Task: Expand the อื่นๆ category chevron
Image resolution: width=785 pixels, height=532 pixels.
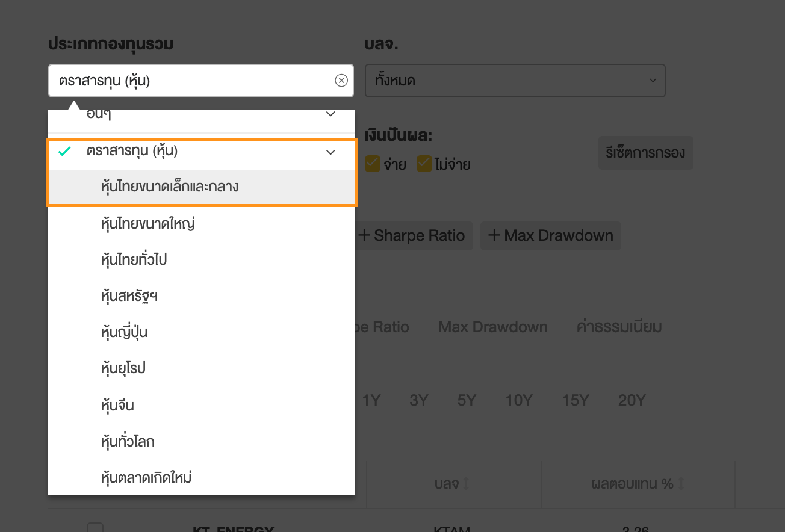Action: [x=330, y=114]
